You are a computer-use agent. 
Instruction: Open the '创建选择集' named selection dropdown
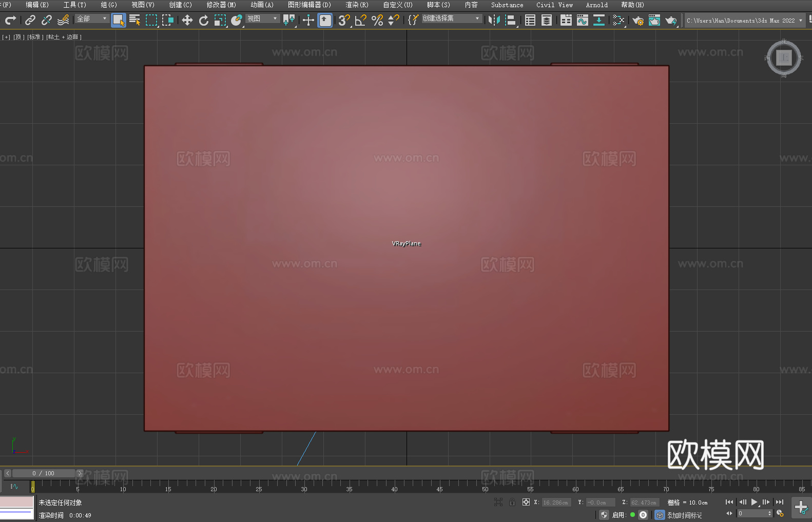[x=452, y=18]
